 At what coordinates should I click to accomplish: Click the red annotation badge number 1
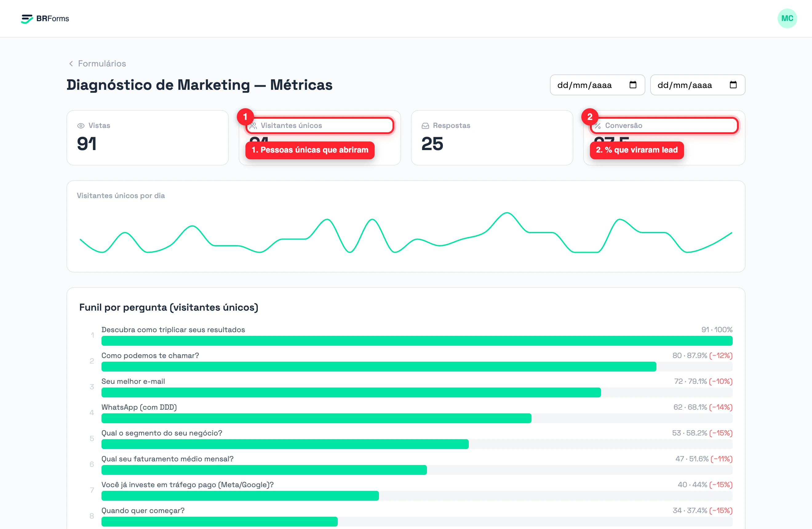click(x=245, y=117)
